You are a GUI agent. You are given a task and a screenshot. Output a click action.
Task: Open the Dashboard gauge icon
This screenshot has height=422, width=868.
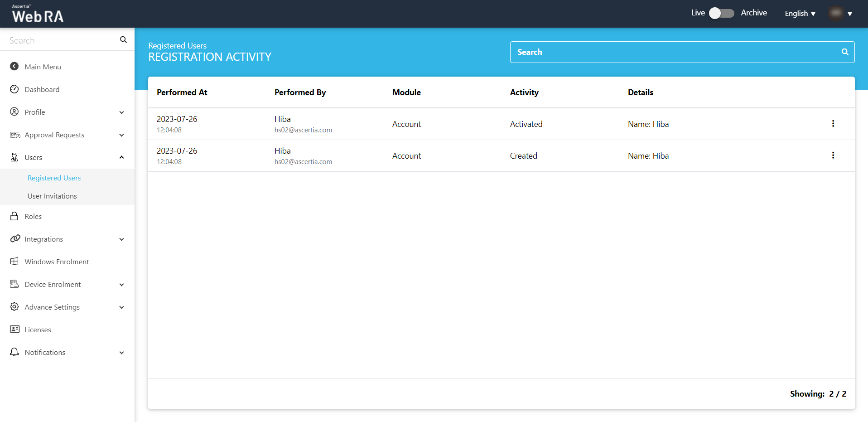pos(14,89)
